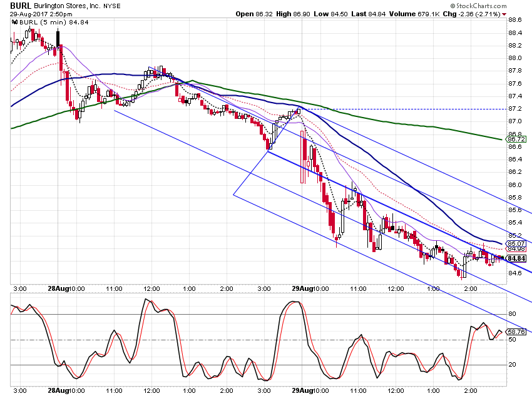Click the 87.2 price axis label
Viewport: 532px width, 396px height.
(x=515, y=108)
